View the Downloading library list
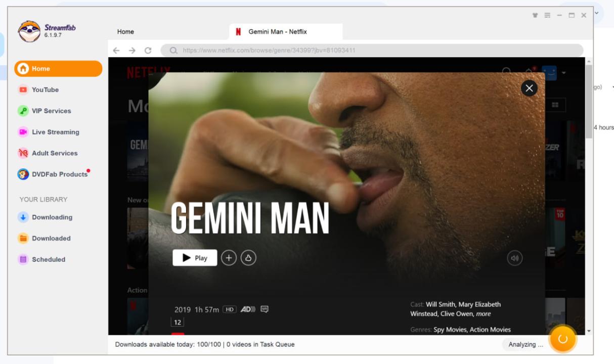Viewport: 614px width, 364px height. click(52, 217)
